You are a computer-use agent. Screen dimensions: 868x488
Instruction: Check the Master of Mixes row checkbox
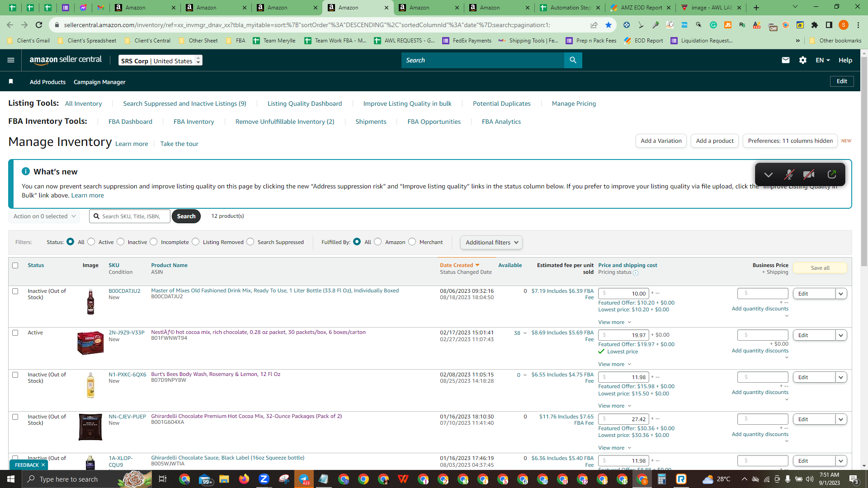point(15,291)
